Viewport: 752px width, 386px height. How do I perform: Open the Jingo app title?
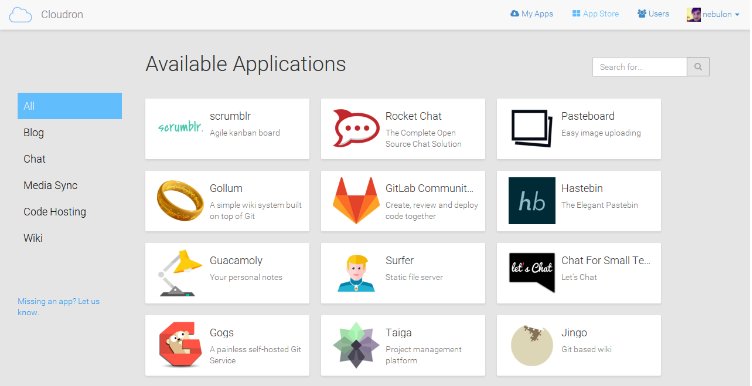(574, 333)
